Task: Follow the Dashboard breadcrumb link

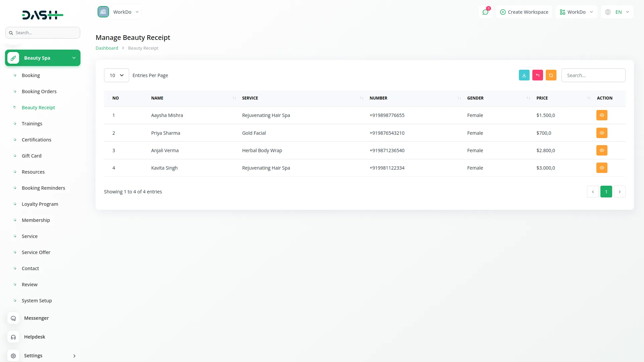Action: pyautogui.click(x=107, y=48)
